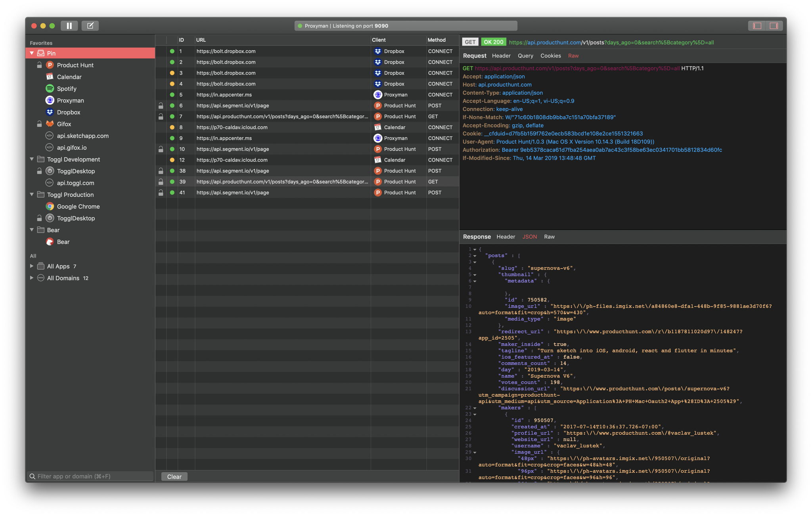Click the lock icon on request row 39
This screenshot has height=516, width=812.
pyautogui.click(x=161, y=182)
